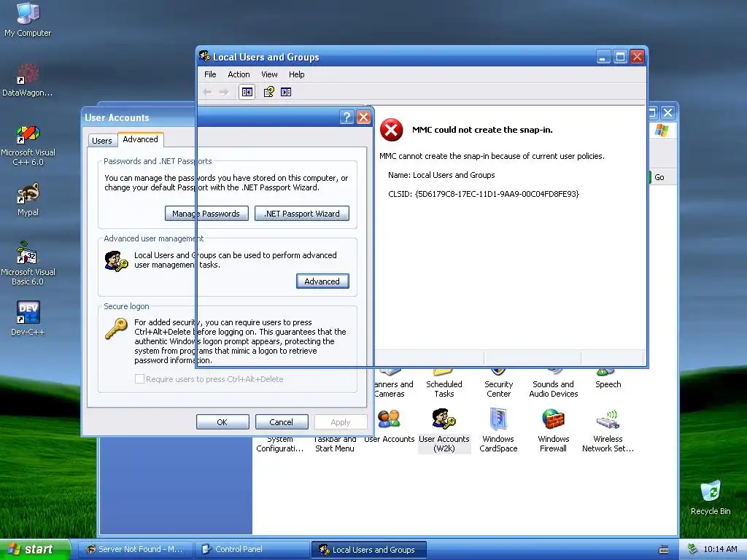Open the User Accounts applet icon
The width and height of the screenshot is (747, 560).
point(390,426)
